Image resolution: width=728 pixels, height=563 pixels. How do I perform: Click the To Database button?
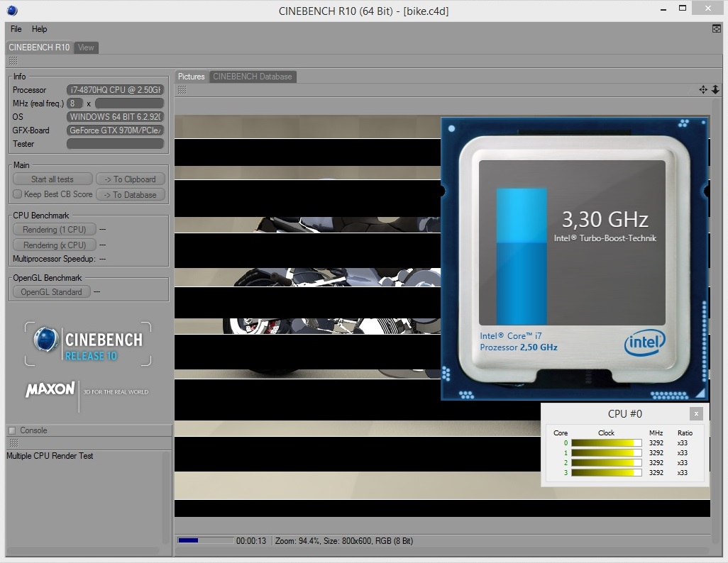(x=131, y=195)
